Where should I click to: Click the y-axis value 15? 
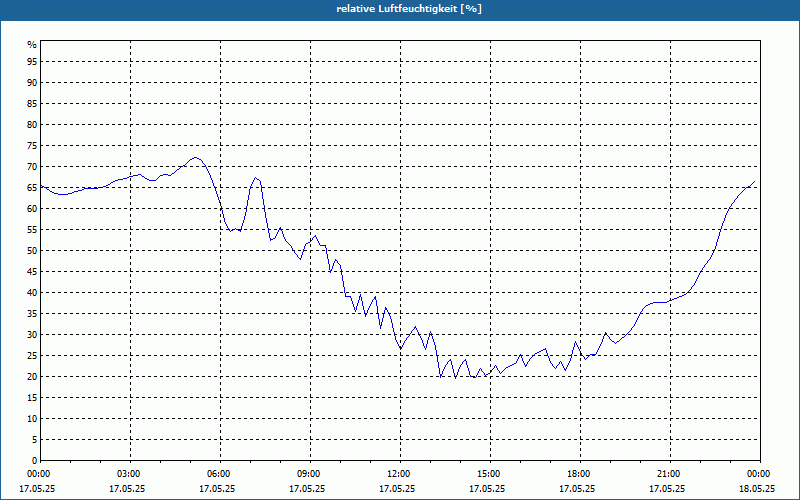[x=32, y=398]
